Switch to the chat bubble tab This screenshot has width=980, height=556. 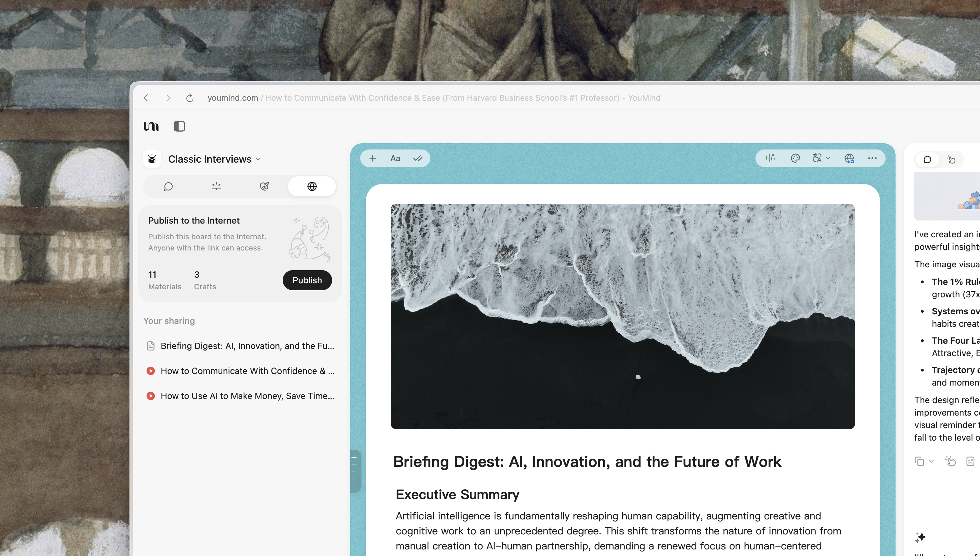[x=168, y=186]
